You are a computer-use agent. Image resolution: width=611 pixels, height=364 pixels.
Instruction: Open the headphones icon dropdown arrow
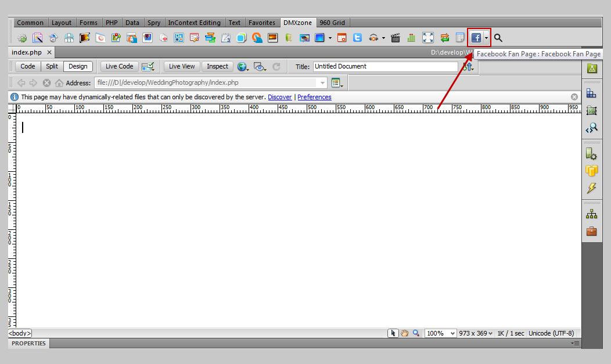tap(383, 38)
